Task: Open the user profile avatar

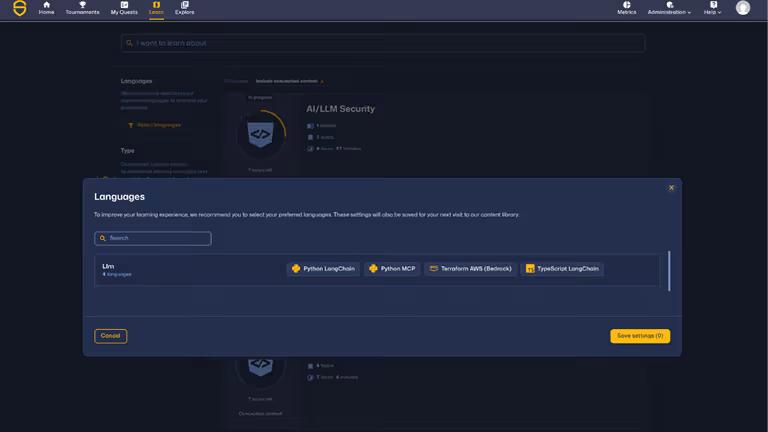Action: [743, 8]
